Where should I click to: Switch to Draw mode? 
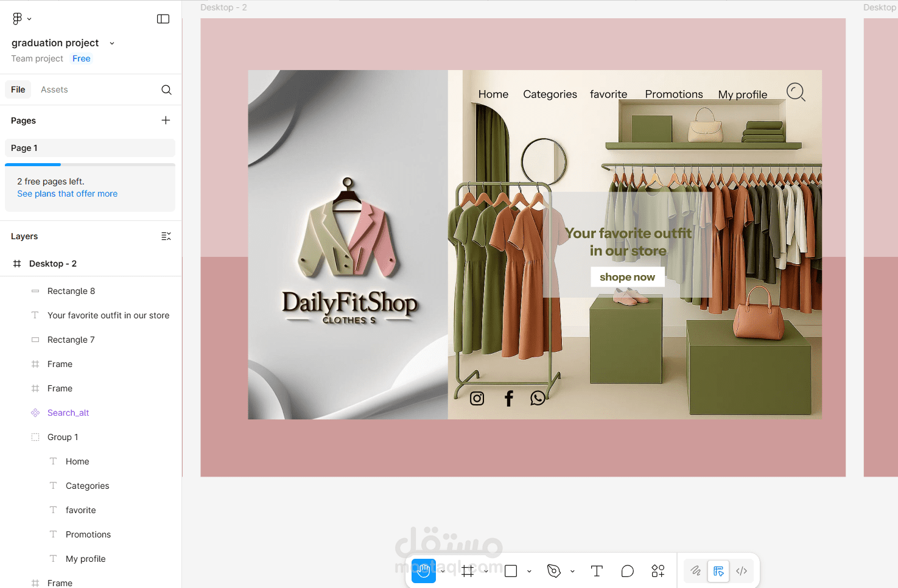click(x=696, y=571)
